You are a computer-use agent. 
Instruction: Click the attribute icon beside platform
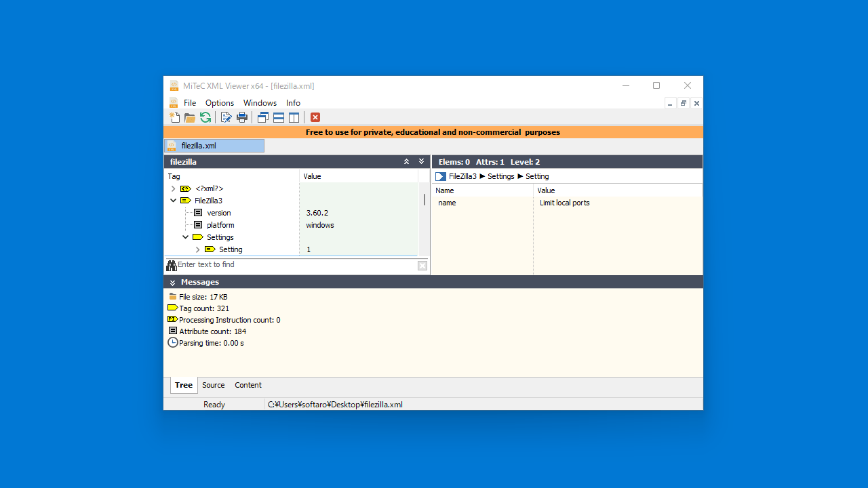(198, 225)
